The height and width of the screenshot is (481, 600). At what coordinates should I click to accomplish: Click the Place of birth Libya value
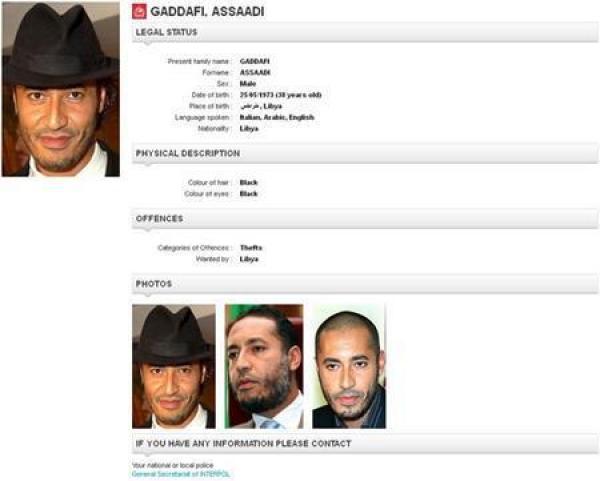(x=261, y=106)
